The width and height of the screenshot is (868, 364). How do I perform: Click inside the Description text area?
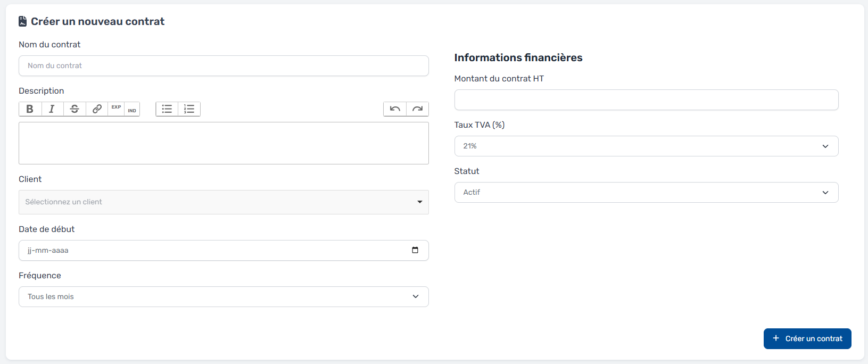[224, 143]
